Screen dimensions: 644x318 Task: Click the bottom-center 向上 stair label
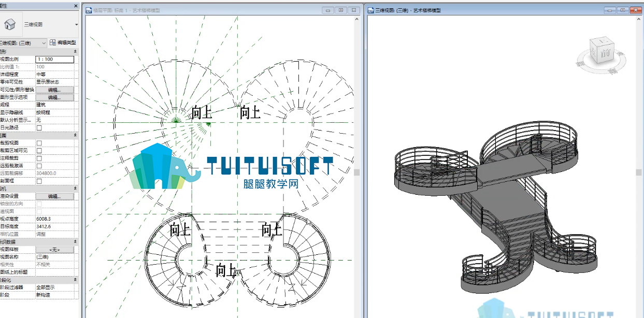click(x=226, y=270)
